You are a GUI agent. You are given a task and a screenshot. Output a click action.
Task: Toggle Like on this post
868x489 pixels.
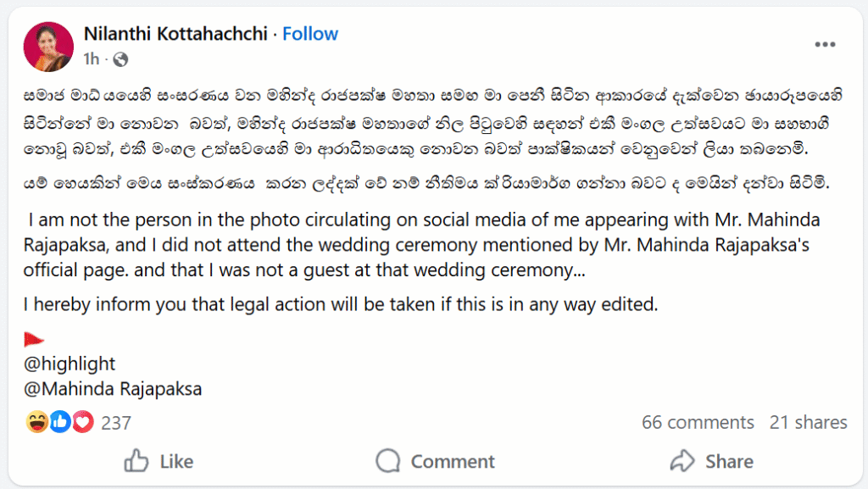pos(159,461)
